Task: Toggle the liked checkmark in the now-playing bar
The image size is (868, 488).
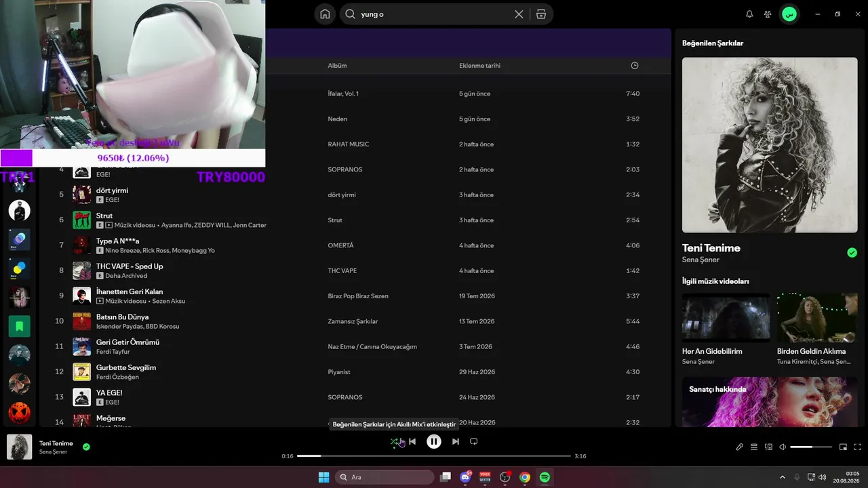Action: (x=86, y=447)
